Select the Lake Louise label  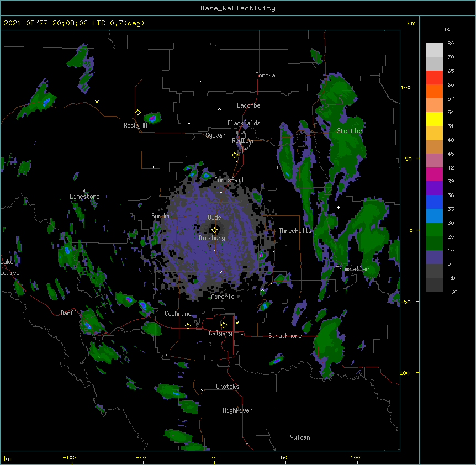point(10,267)
